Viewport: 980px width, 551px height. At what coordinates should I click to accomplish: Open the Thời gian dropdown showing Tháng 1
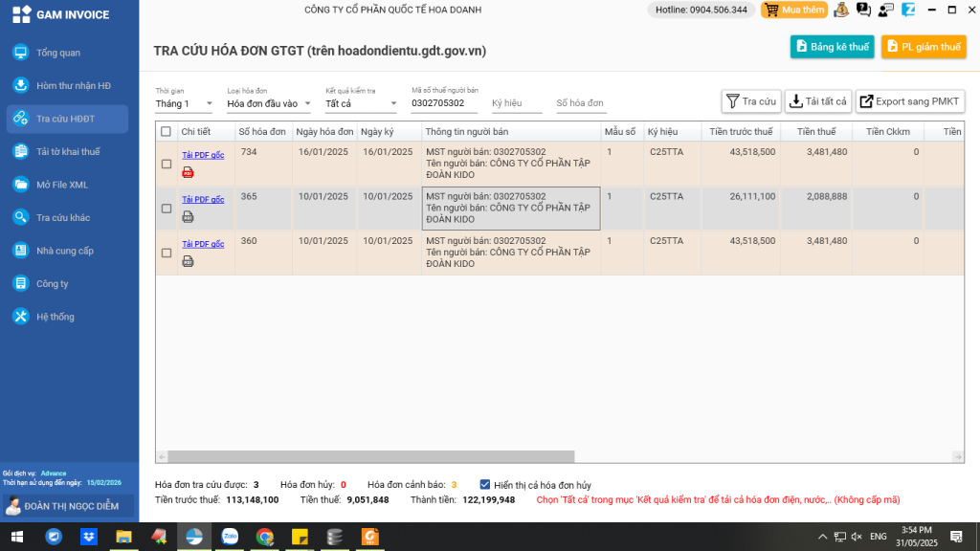pyautogui.click(x=184, y=103)
